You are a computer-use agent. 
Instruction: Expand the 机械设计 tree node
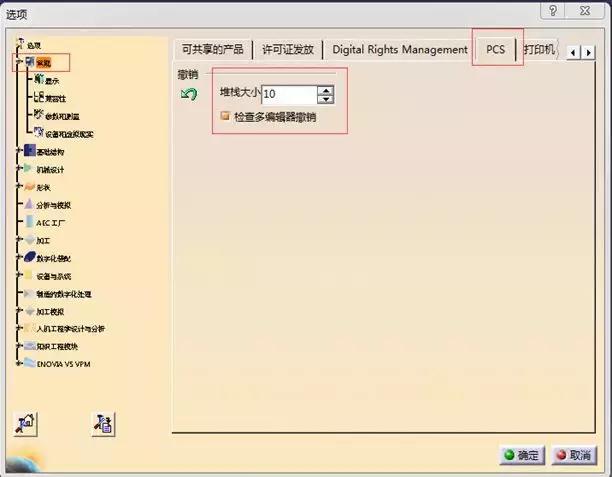(x=18, y=168)
